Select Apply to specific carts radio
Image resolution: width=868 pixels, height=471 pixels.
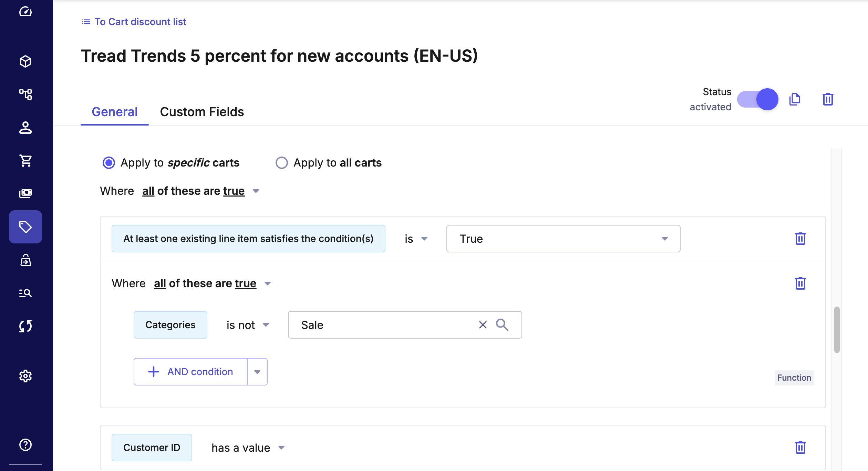tap(109, 163)
